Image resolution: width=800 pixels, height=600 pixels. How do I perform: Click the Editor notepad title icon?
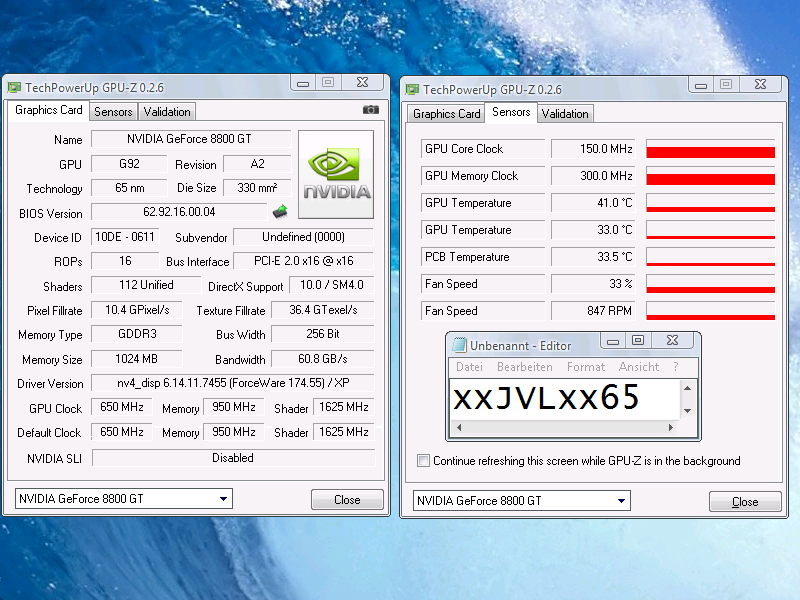(460, 345)
